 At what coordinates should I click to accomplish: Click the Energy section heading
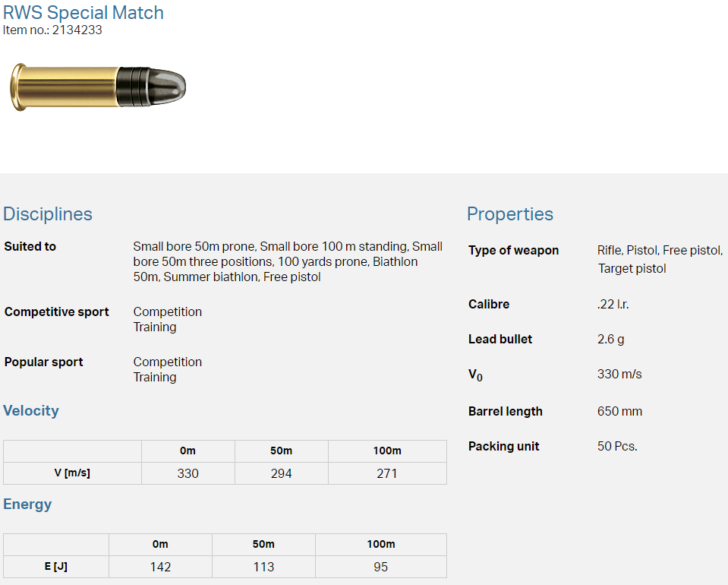coord(27,504)
